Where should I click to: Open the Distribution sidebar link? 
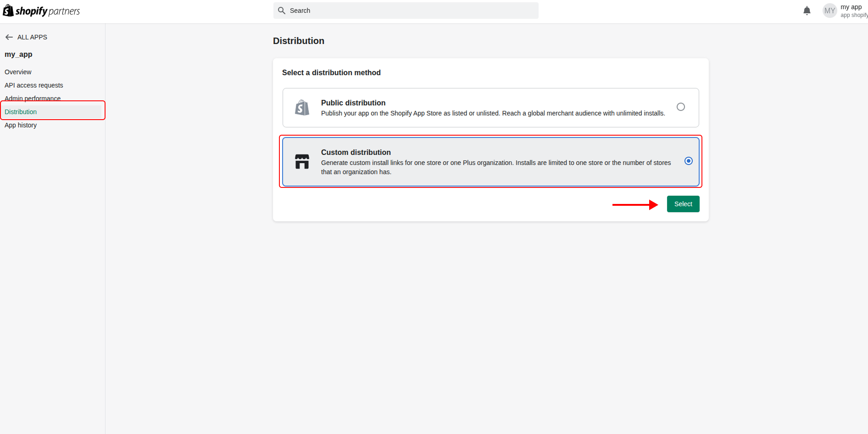(21, 111)
